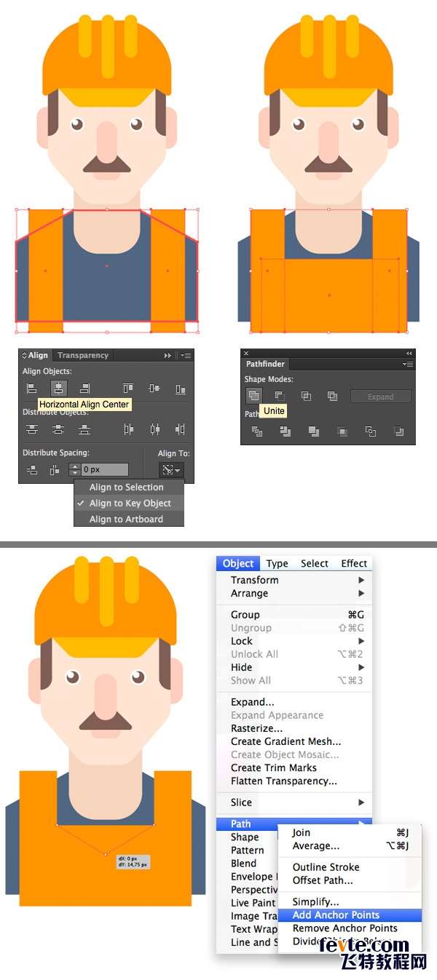Choose Expand... menu item
This screenshot has width=437, height=980.
click(x=294, y=702)
